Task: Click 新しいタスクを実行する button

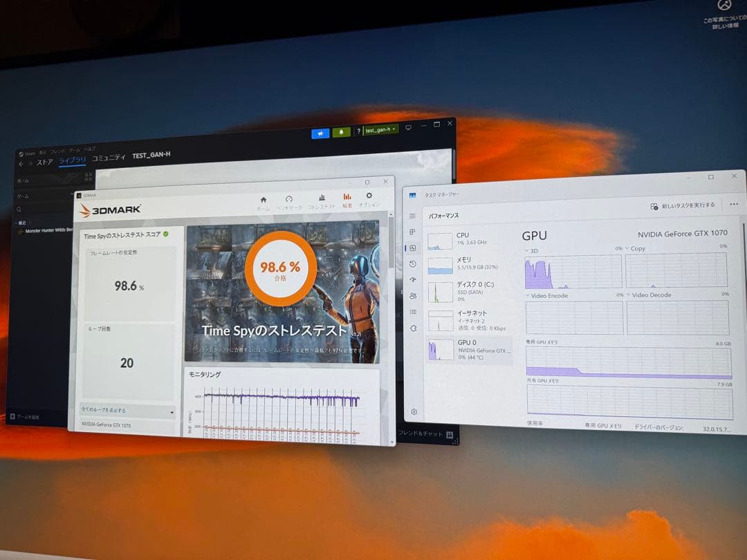Action: click(682, 205)
